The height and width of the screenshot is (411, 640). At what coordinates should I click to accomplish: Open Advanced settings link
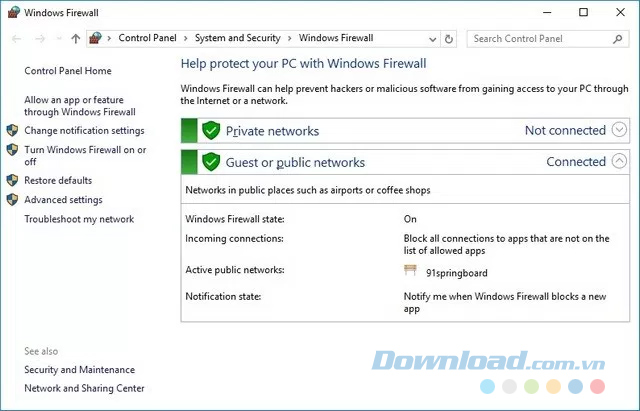pyautogui.click(x=63, y=200)
